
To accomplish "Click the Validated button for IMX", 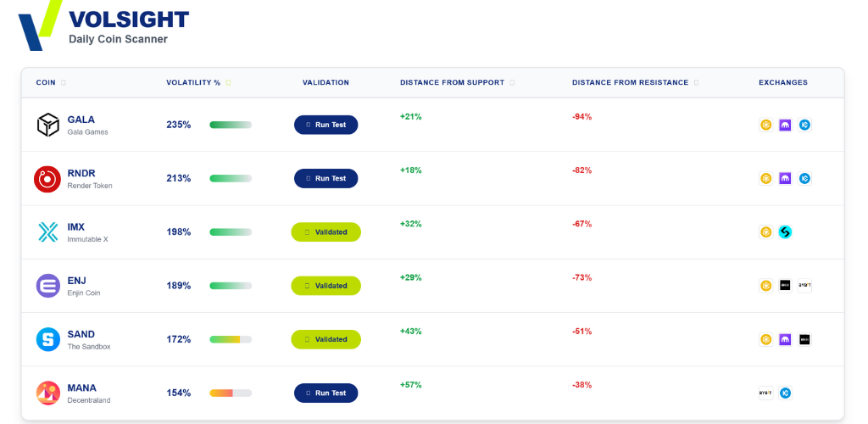I will 325,232.
